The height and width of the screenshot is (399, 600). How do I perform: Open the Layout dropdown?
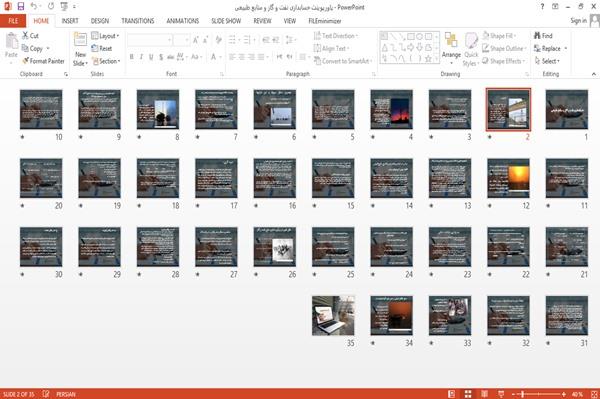[x=105, y=36]
